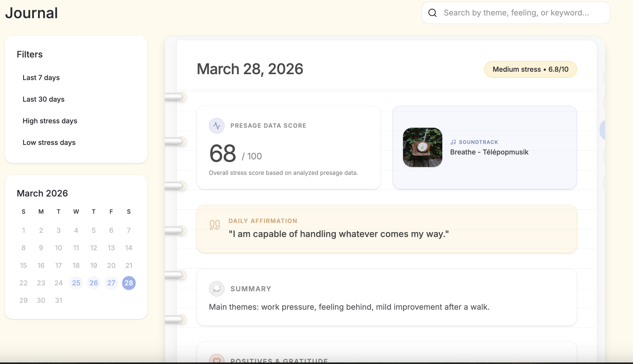Filter journal by Last 7 days

41,78
